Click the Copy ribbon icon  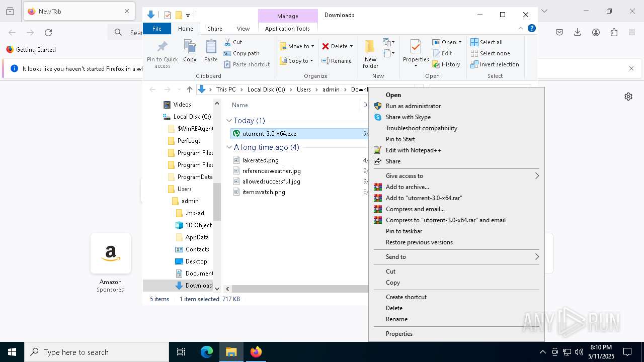[190, 51]
